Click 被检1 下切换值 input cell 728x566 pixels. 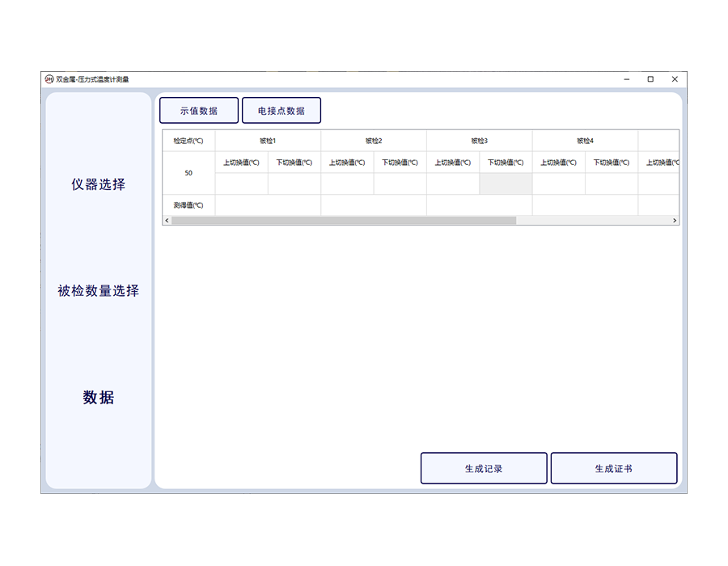click(294, 184)
